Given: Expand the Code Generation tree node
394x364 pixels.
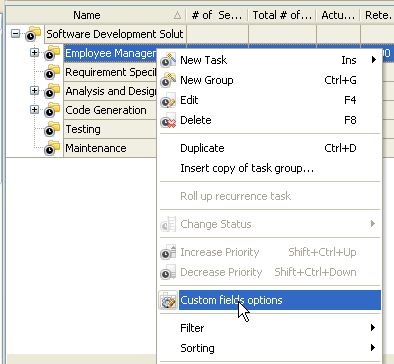Looking at the screenshot, I should (34, 109).
